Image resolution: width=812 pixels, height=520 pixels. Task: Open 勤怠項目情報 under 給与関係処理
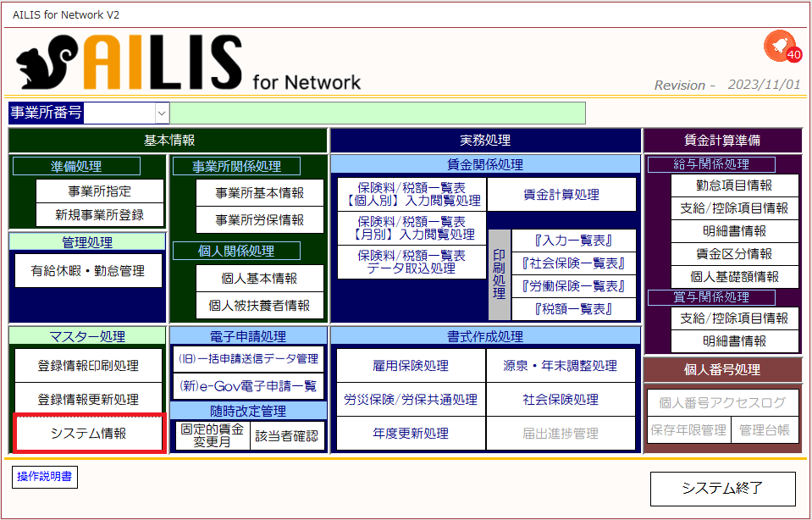click(734, 185)
